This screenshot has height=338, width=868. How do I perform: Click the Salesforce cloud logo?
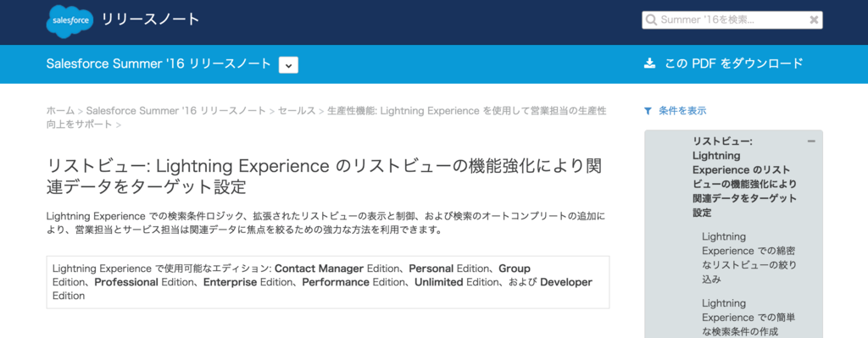click(70, 20)
